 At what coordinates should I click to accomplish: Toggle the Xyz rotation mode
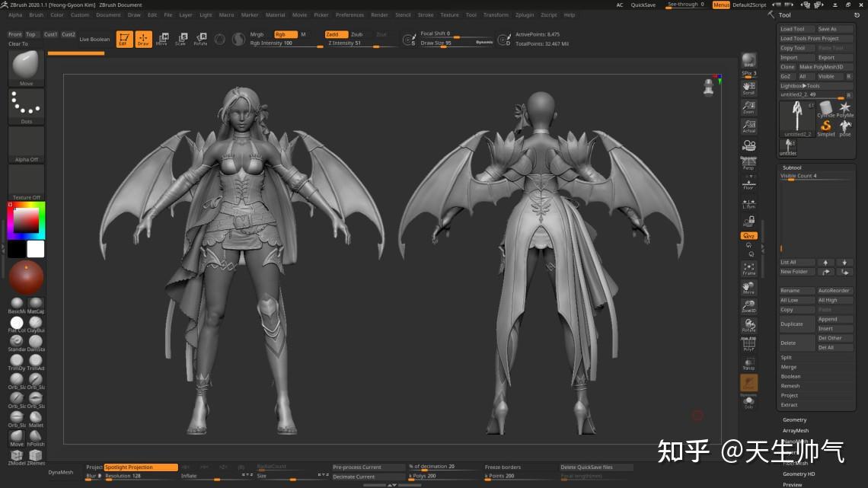click(x=748, y=236)
